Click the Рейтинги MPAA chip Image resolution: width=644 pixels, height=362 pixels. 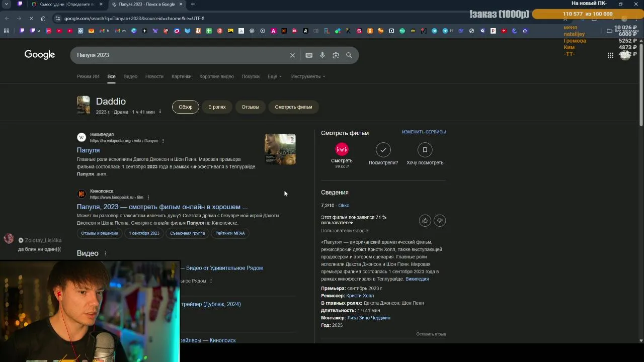230,233
